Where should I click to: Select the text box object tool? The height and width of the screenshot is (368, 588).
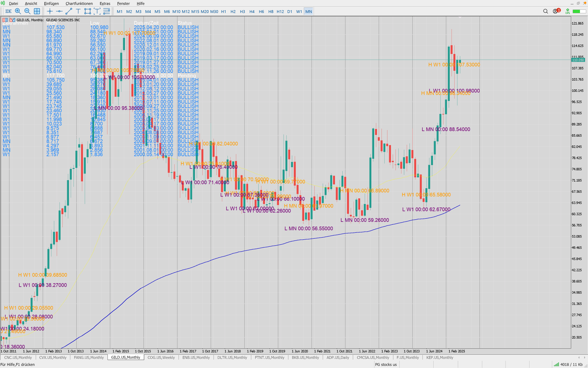coord(97,12)
